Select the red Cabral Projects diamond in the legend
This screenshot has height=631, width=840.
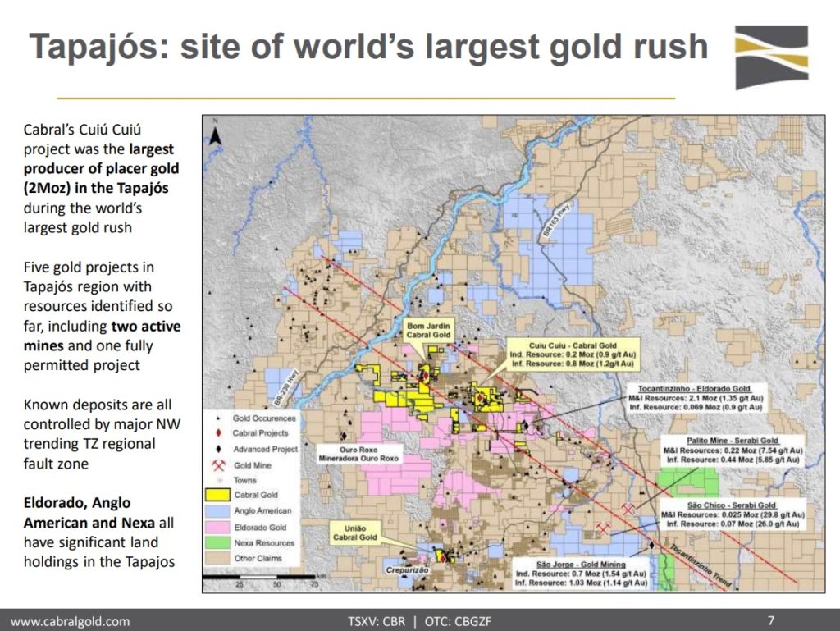(x=218, y=432)
